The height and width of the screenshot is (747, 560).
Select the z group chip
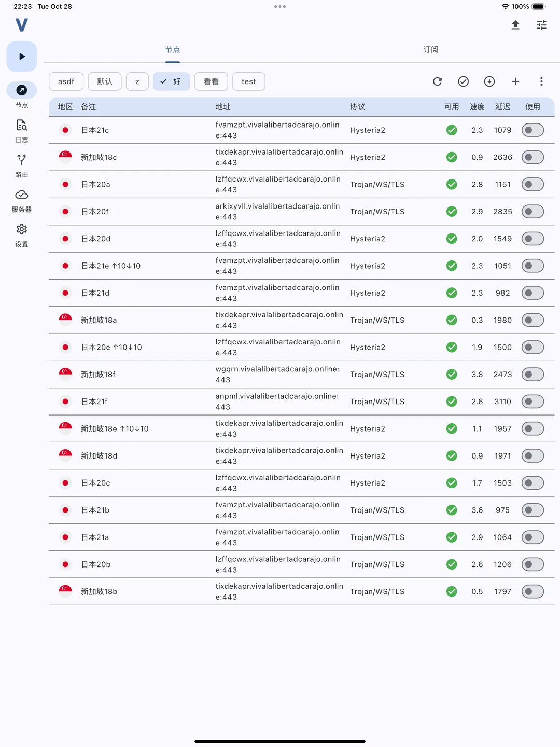tap(137, 81)
